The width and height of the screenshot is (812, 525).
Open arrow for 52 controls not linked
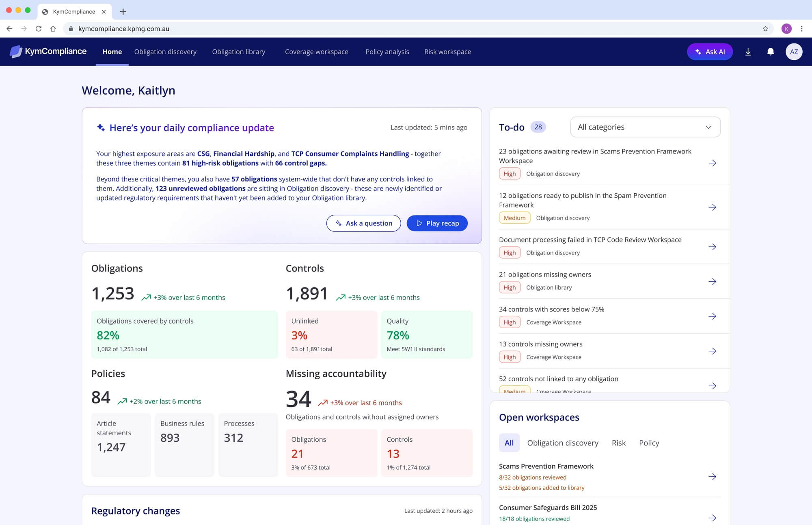712,386
